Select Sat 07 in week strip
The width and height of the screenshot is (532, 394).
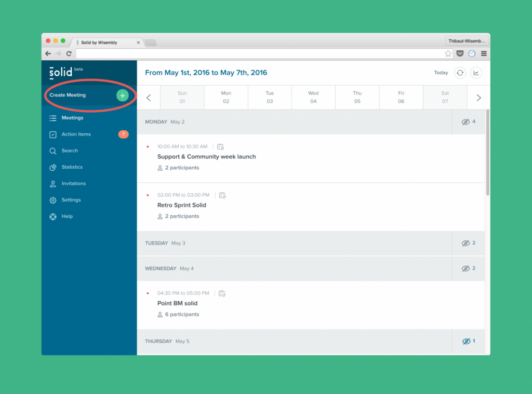coord(445,97)
